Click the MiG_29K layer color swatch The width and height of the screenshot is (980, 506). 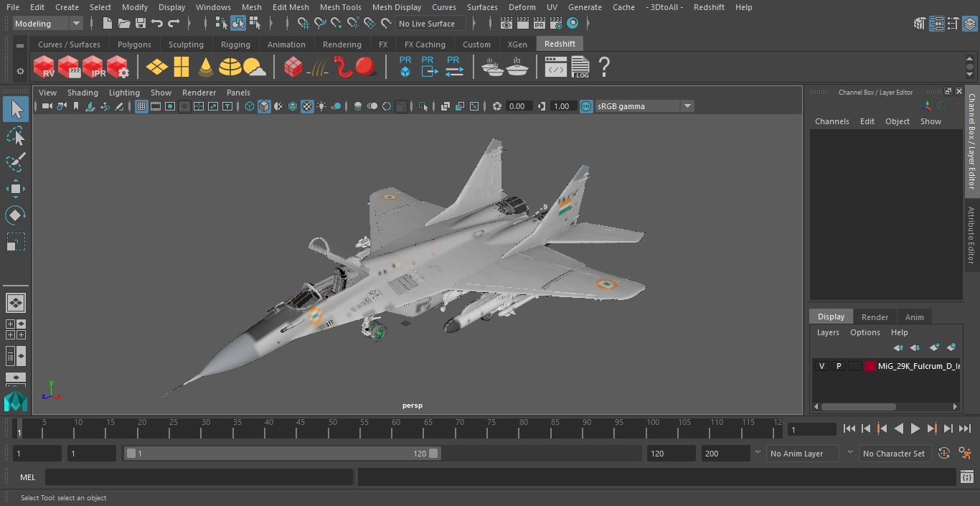coord(870,366)
